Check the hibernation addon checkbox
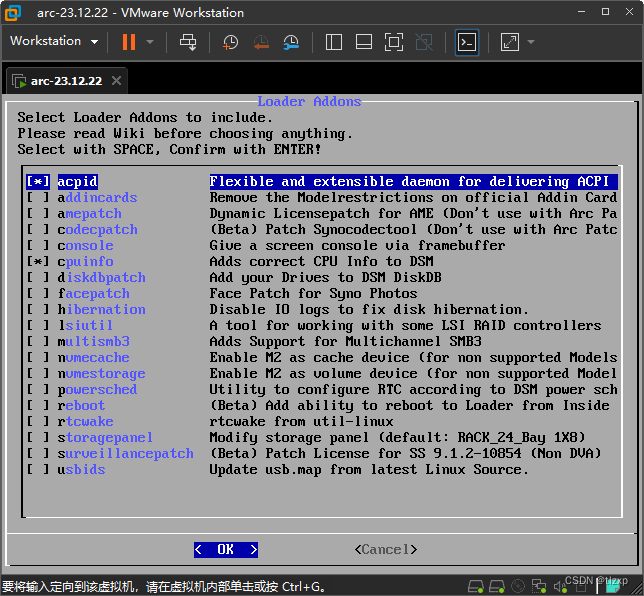 [38, 309]
